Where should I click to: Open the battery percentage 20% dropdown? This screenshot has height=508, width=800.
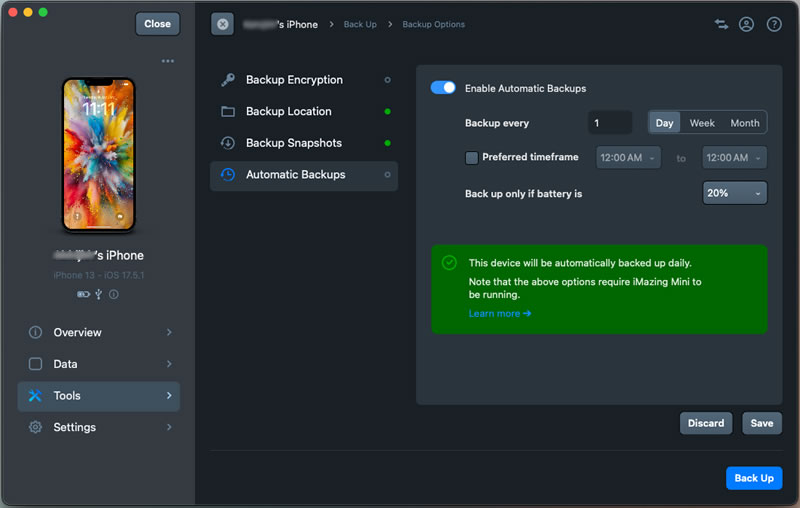(735, 193)
